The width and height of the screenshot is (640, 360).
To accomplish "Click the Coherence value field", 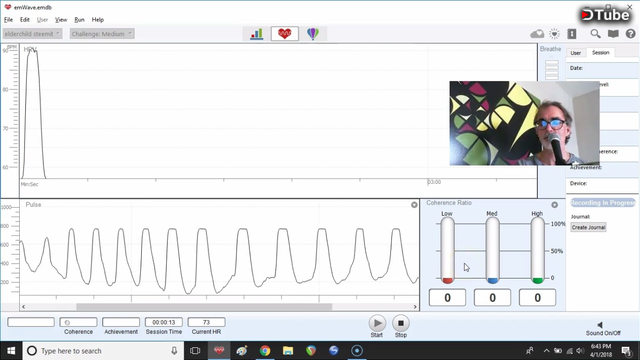I will click(x=78, y=322).
